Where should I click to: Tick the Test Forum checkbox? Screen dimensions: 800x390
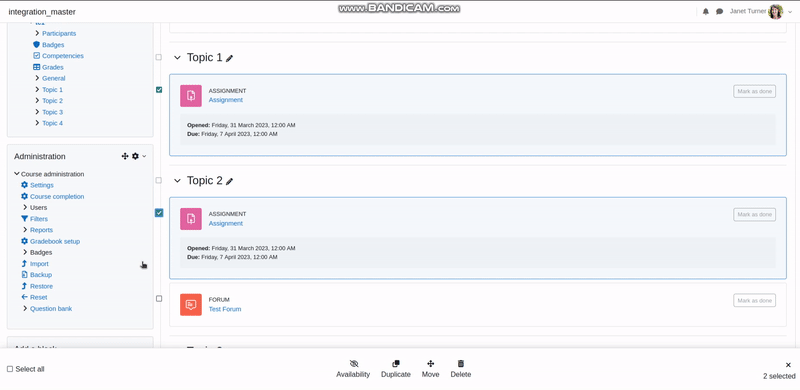[159, 299]
